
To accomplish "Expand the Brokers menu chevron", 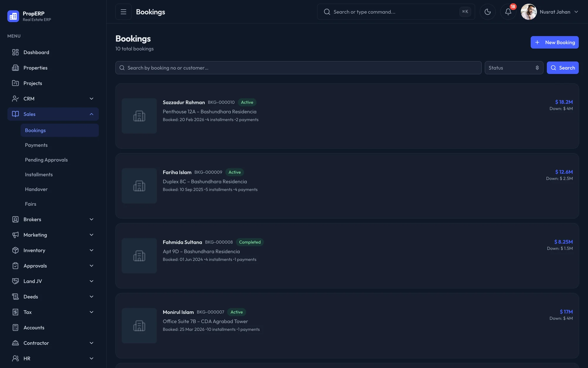I will click(91, 219).
